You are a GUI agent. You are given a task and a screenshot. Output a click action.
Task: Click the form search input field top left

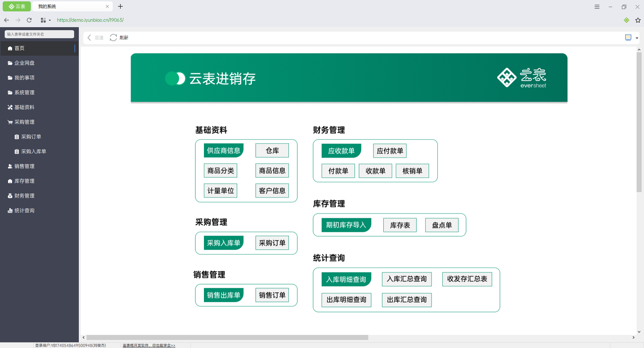coord(39,34)
